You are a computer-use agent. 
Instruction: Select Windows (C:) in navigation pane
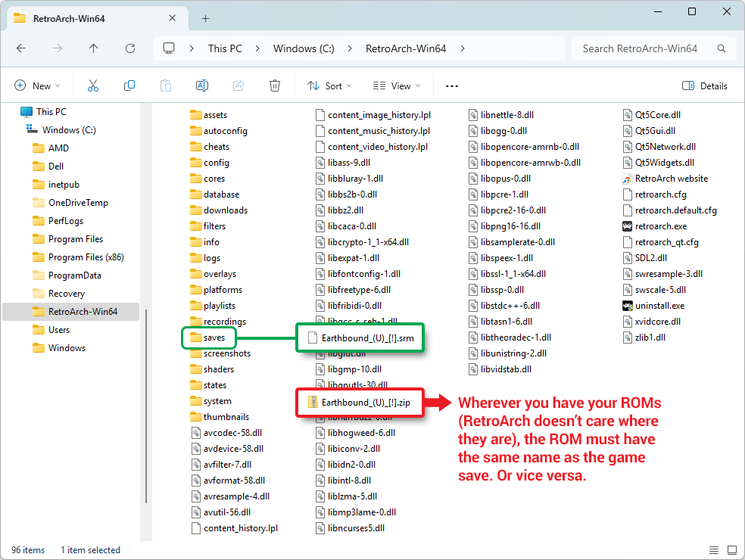pos(61,129)
